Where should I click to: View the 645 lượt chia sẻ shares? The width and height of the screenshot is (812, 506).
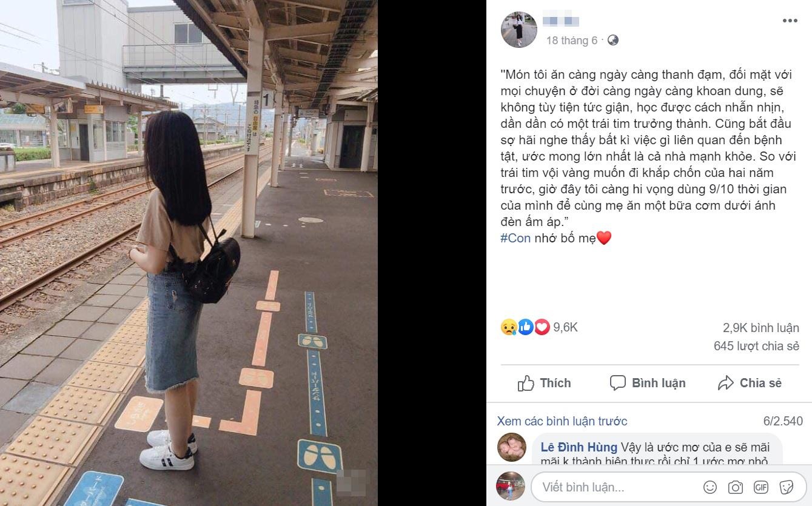pyautogui.click(x=756, y=347)
